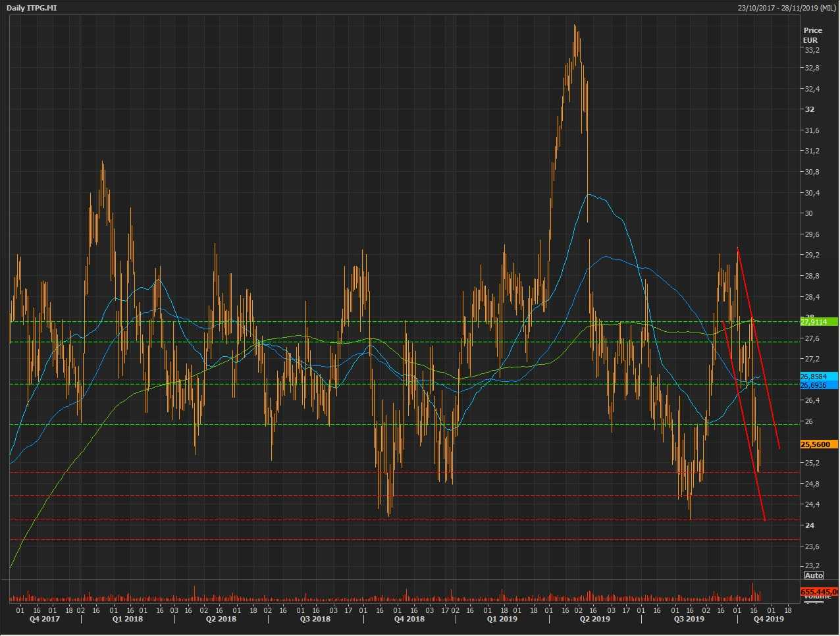Click the Q4 2017 label on time axis
840x636 pixels.
(44, 619)
